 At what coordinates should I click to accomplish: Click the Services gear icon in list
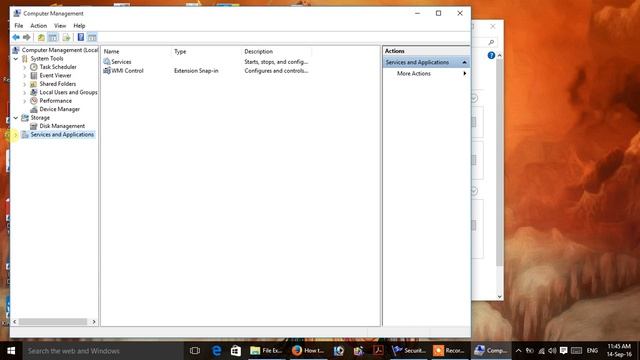[107, 62]
